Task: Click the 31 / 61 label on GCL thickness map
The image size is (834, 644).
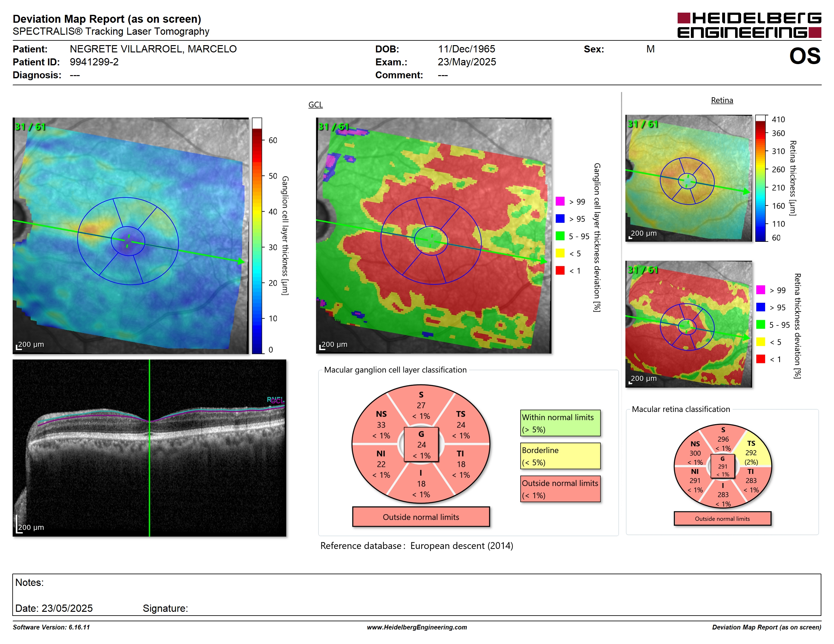Action: [x=30, y=127]
